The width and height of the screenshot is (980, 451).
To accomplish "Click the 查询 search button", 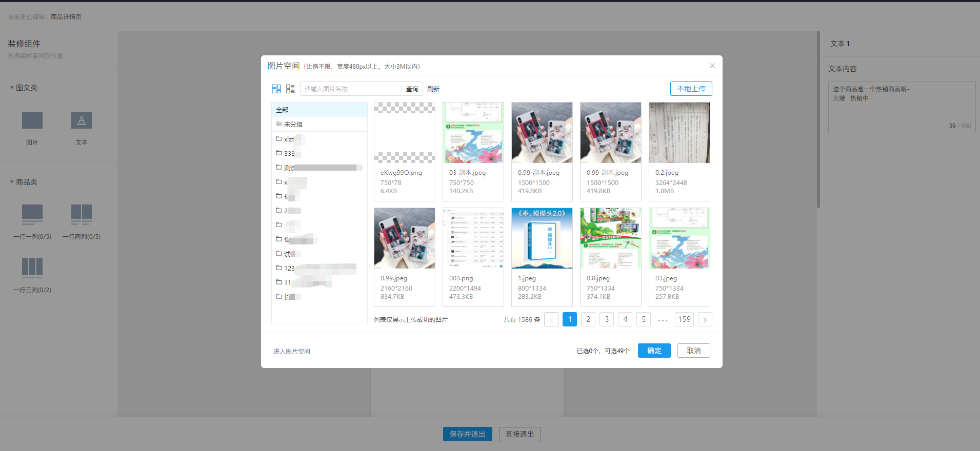I will click(x=412, y=89).
